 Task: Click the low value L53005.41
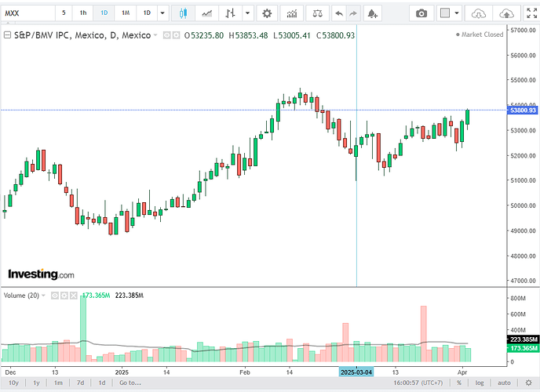point(292,35)
